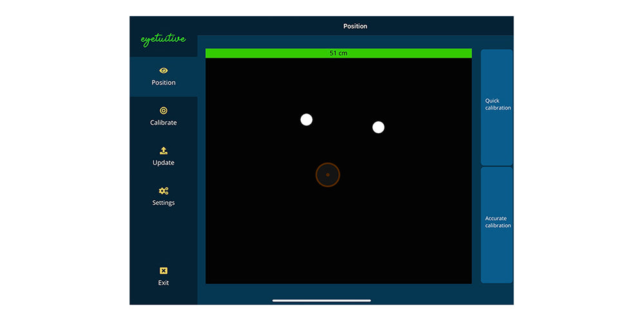This screenshot has width=644, height=322.
Task: Click the right white eye dot
Action: (379, 127)
